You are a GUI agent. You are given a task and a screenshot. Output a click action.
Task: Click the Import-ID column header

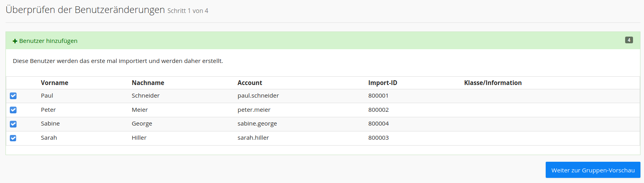click(x=383, y=83)
